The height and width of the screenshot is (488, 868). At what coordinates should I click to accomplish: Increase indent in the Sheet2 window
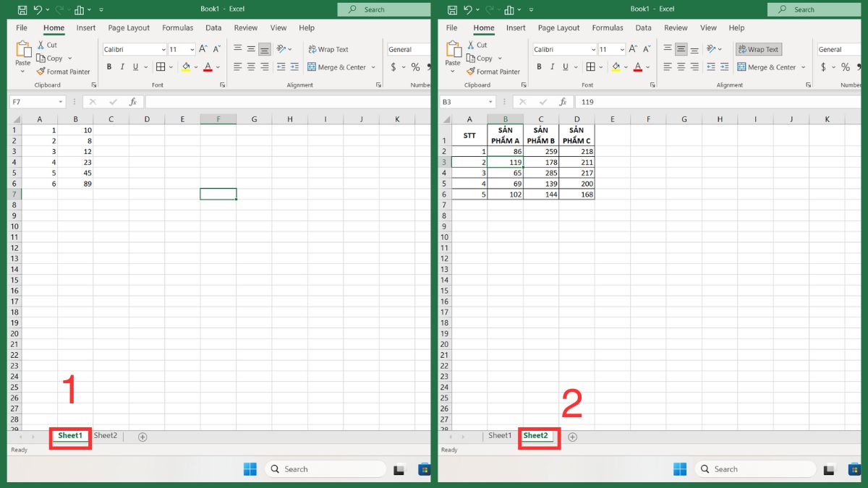(x=724, y=67)
